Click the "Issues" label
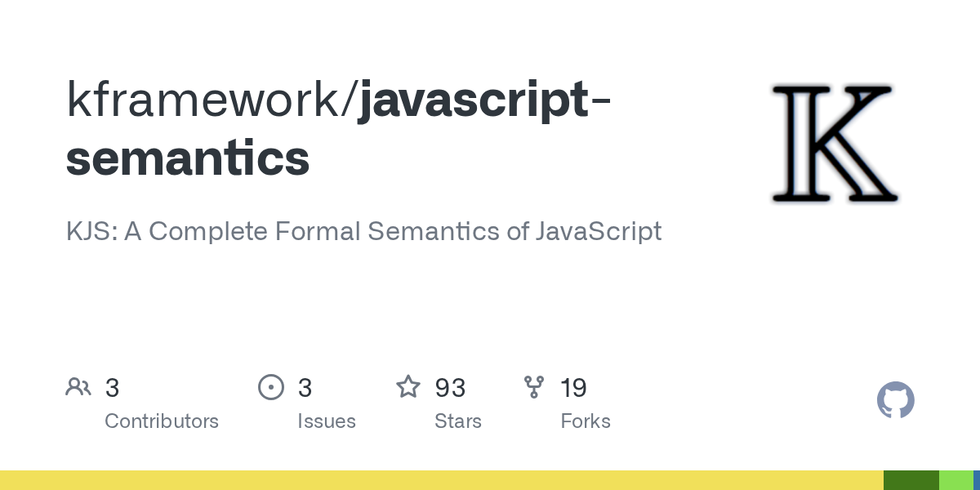The image size is (980, 490). coord(327,421)
